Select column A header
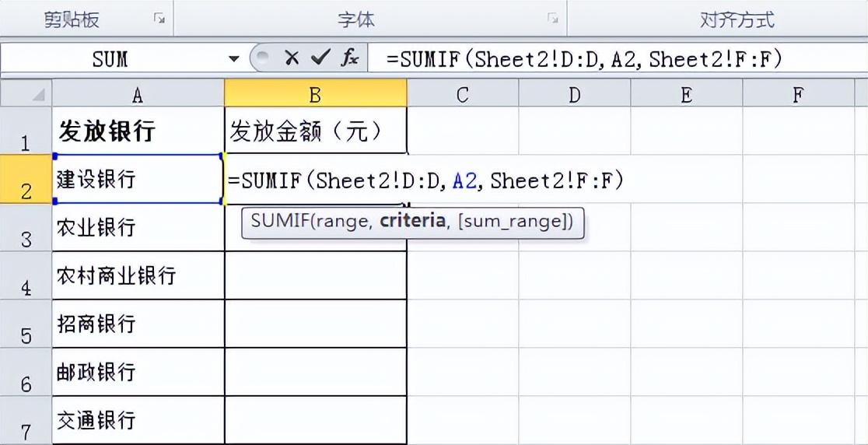The image size is (868, 445). (138, 94)
